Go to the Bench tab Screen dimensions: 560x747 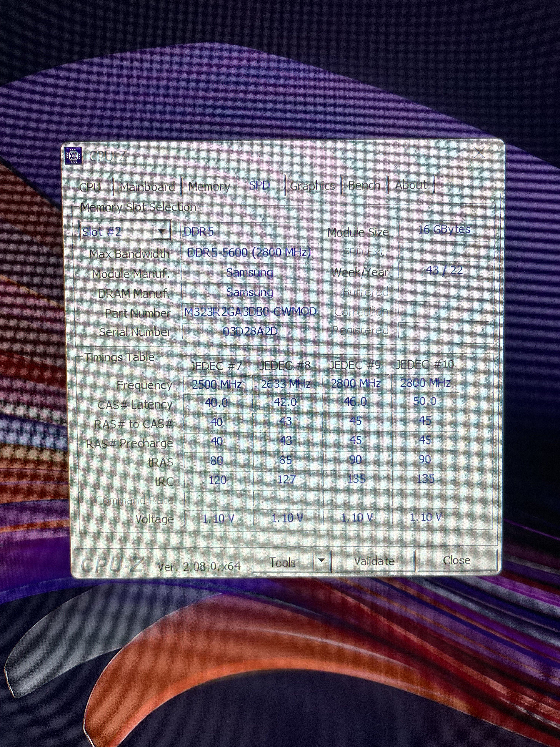pos(364,185)
